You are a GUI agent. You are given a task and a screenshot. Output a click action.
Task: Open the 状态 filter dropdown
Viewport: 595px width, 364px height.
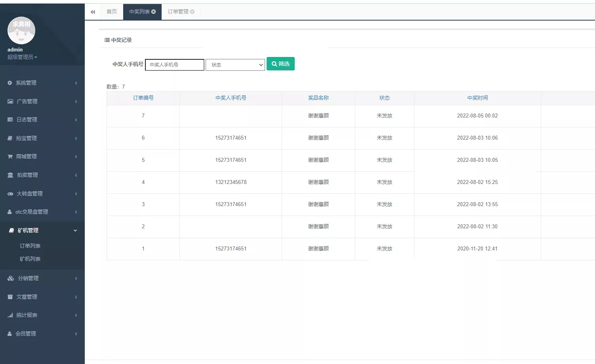[x=235, y=65]
